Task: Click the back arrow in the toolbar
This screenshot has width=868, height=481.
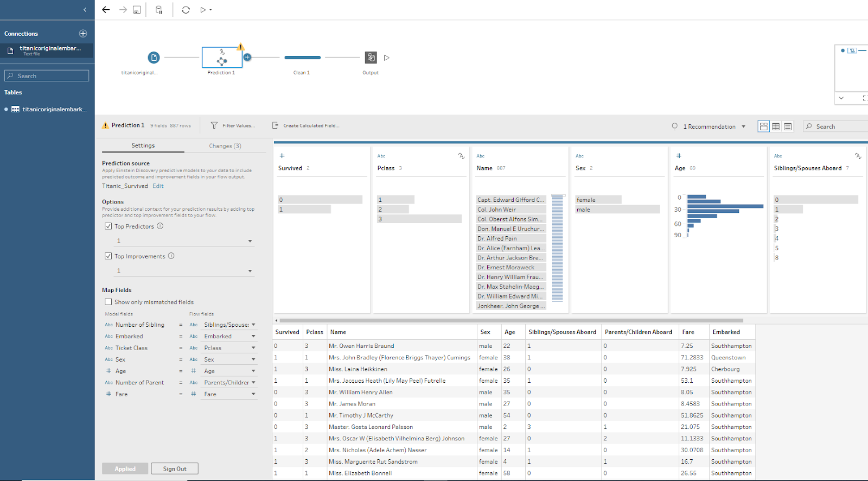Action: [x=106, y=10]
